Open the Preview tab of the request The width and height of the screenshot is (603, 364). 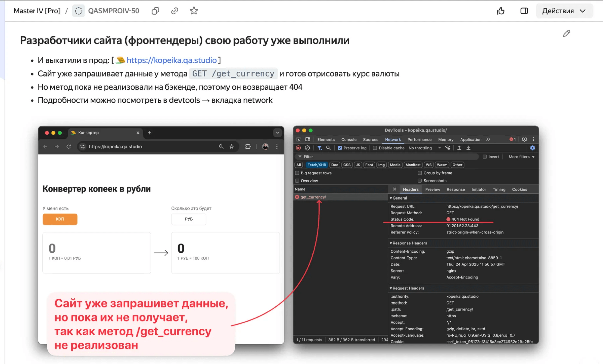(432, 189)
